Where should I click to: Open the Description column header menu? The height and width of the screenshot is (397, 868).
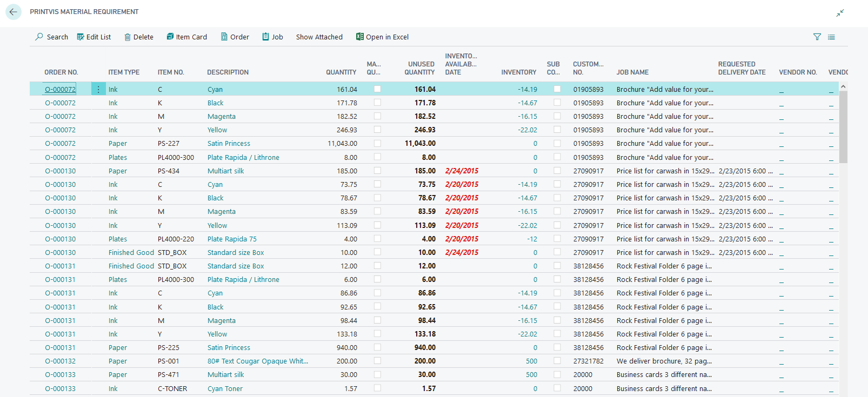pos(228,72)
